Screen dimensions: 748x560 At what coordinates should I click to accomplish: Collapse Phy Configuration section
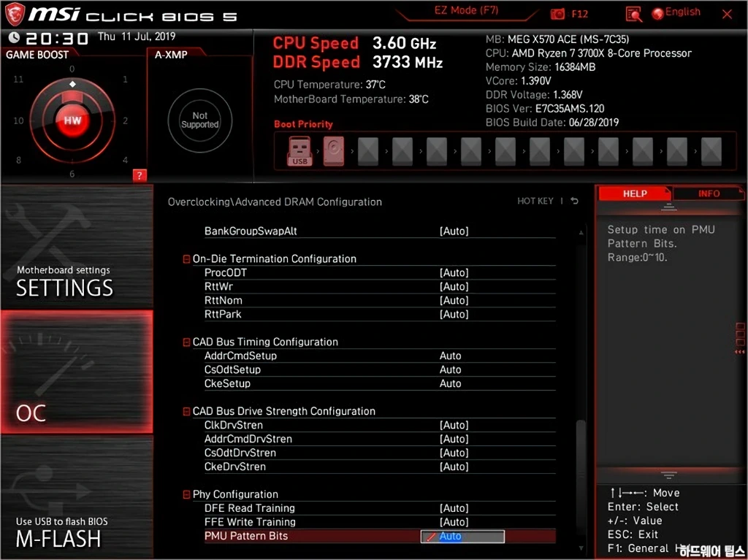(186, 494)
